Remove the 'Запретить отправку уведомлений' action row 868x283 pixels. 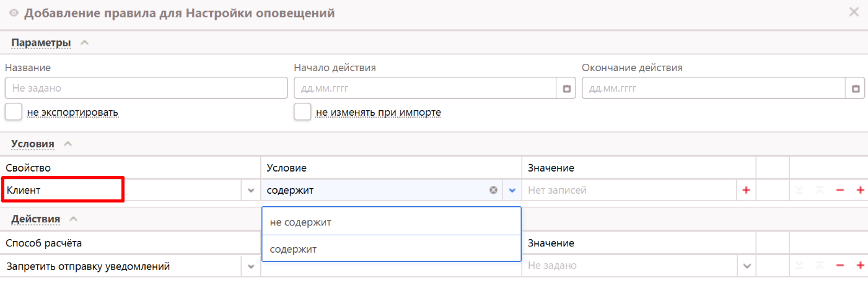pyautogui.click(x=840, y=266)
